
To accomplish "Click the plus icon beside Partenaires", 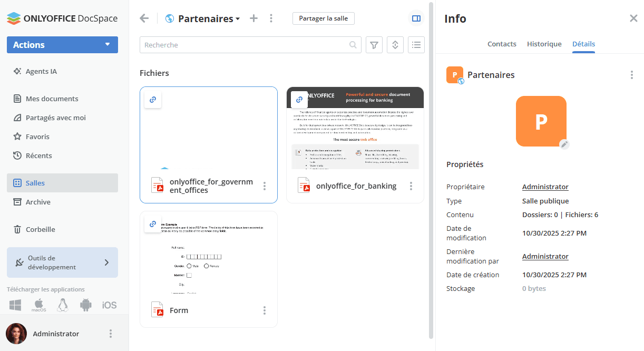I will pos(253,18).
